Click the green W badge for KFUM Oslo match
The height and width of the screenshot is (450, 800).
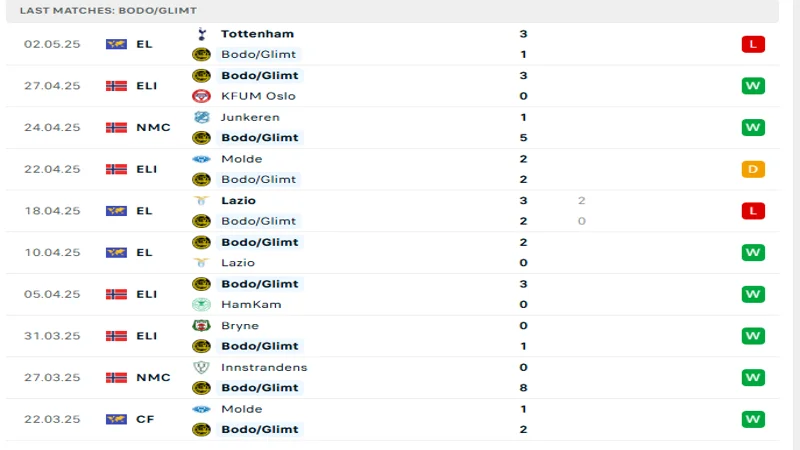753,86
